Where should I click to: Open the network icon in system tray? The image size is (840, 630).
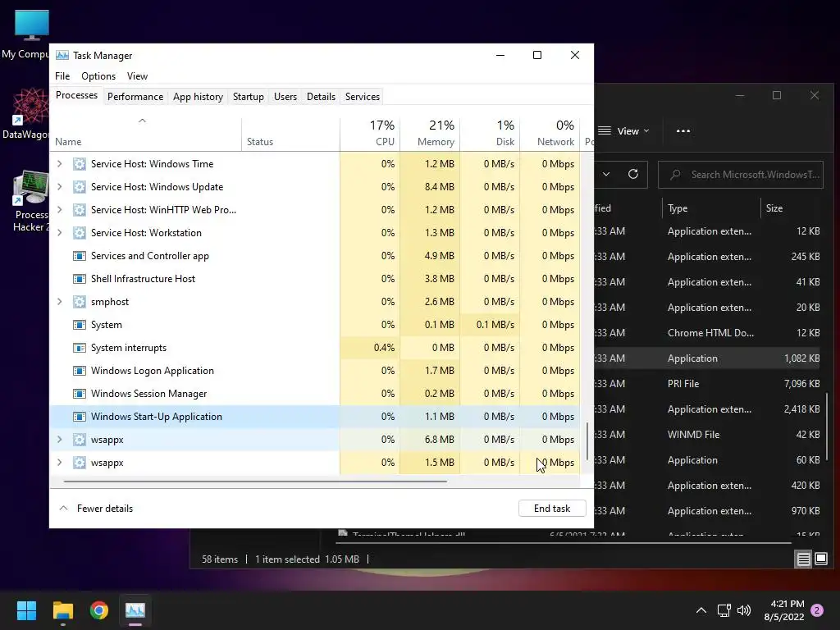(x=724, y=610)
